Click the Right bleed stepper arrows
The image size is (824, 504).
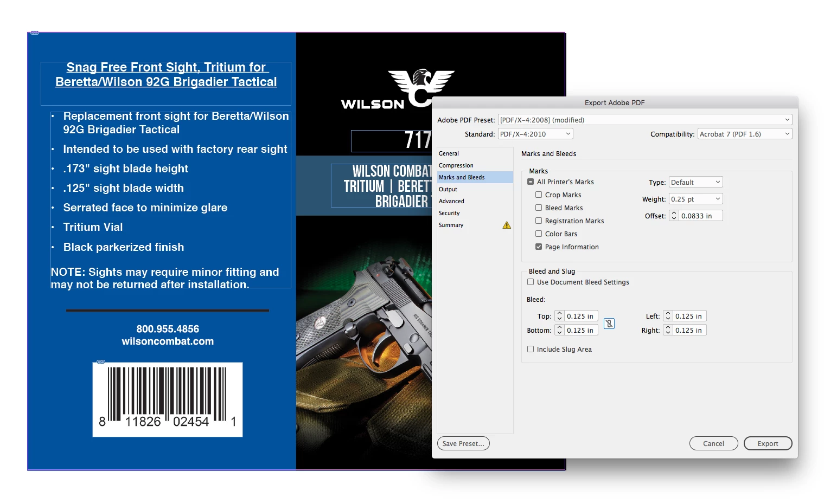coord(668,331)
